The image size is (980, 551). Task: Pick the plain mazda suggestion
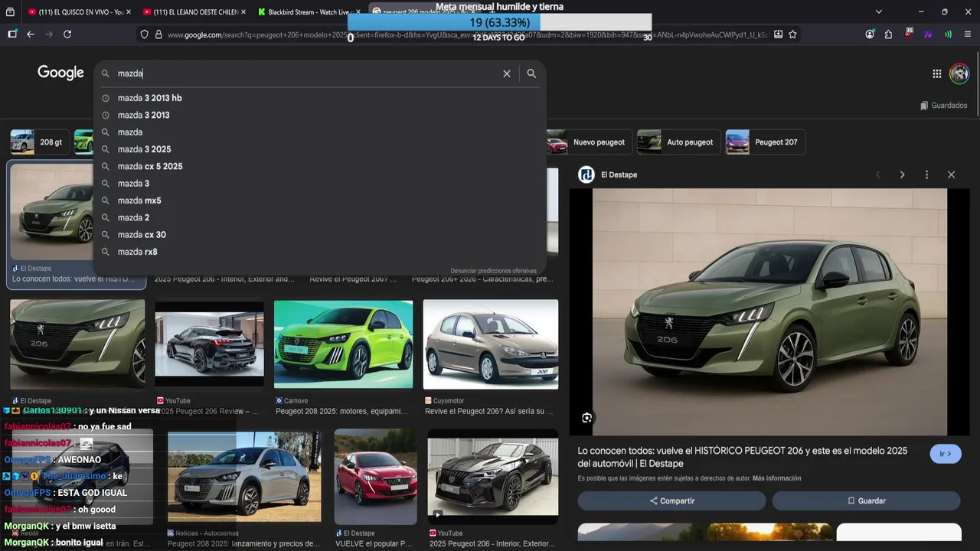click(320, 132)
